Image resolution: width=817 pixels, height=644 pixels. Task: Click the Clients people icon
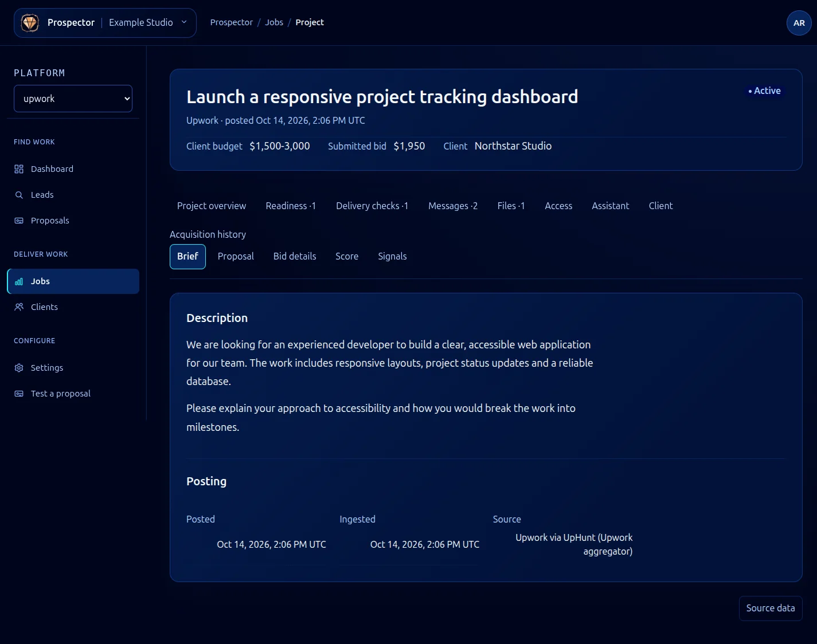click(x=19, y=307)
